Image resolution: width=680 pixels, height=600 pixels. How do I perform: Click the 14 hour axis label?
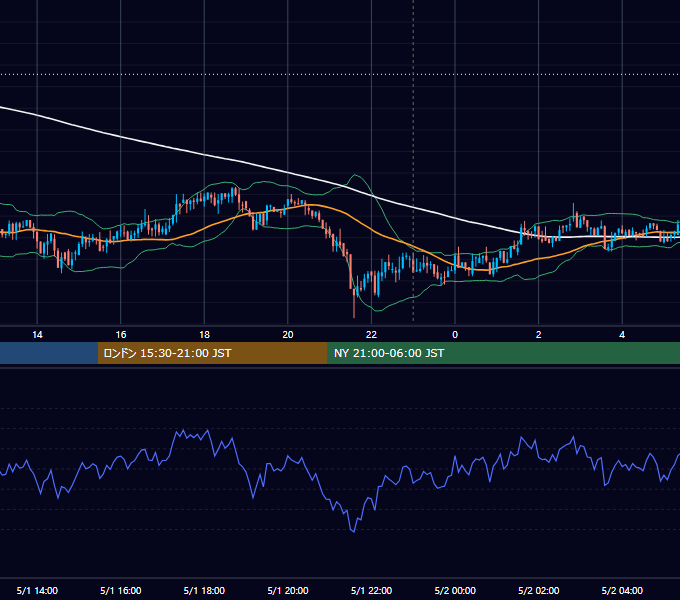pyautogui.click(x=37, y=335)
